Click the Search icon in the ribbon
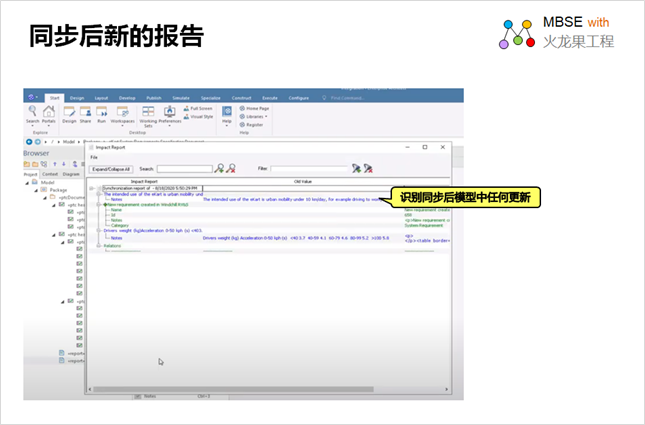The height and width of the screenshot is (425, 645). pyautogui.click(x=32, y=112)
